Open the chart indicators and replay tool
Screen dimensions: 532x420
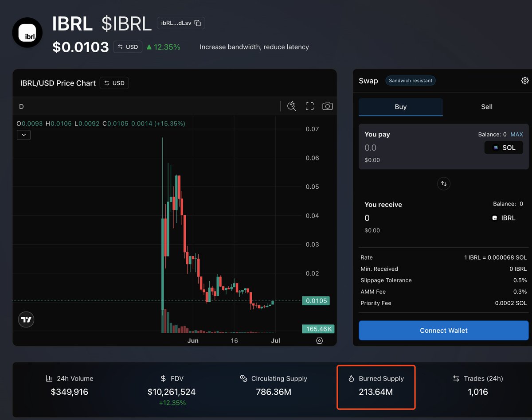(291, 106)
